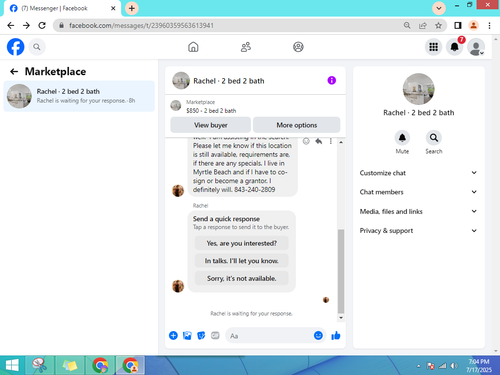Expand Media, files and links section
This screenshot has height=375, width=500.
click(x=418, y=211)
